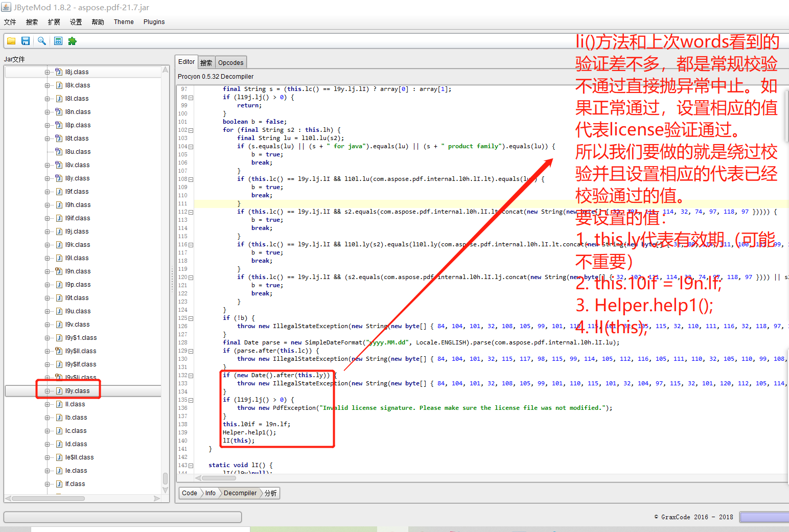
Task: Switch to the Opcodes tab
Action: coord(230,62)
